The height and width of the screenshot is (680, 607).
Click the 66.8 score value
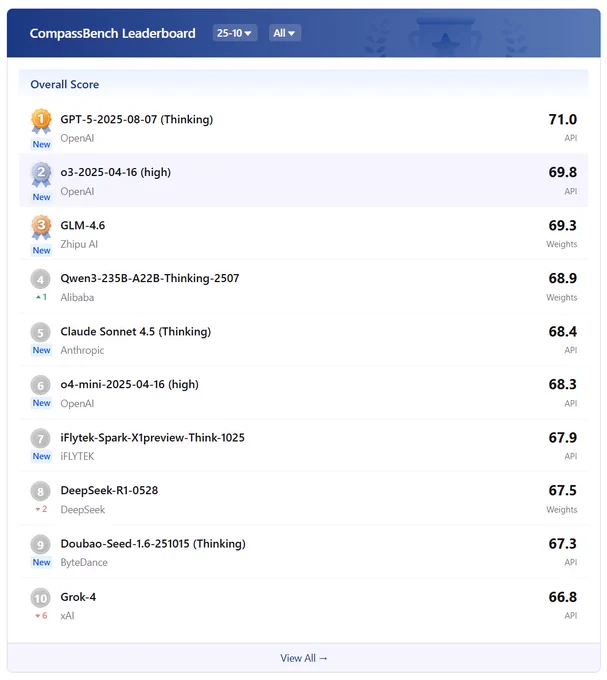click(562, 597)
